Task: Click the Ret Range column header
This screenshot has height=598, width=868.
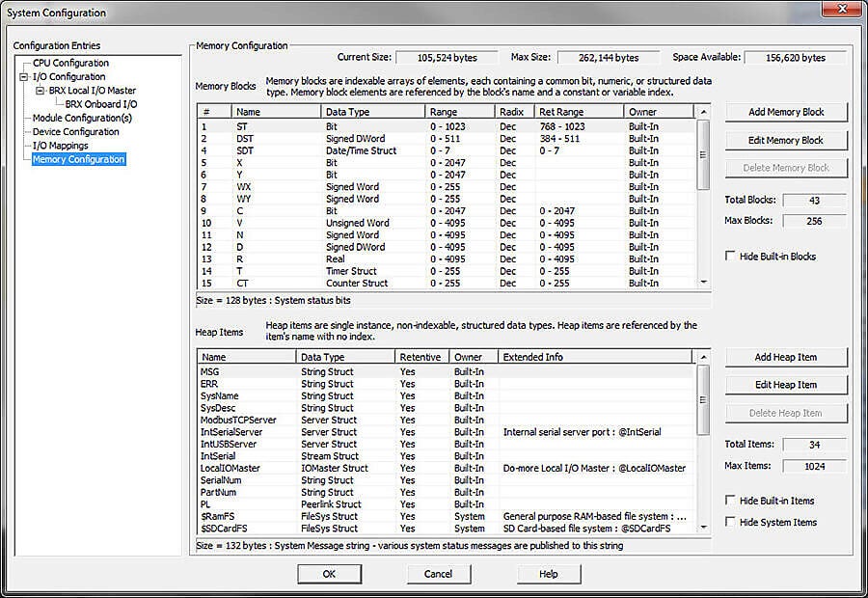Action: pos(579,112)
